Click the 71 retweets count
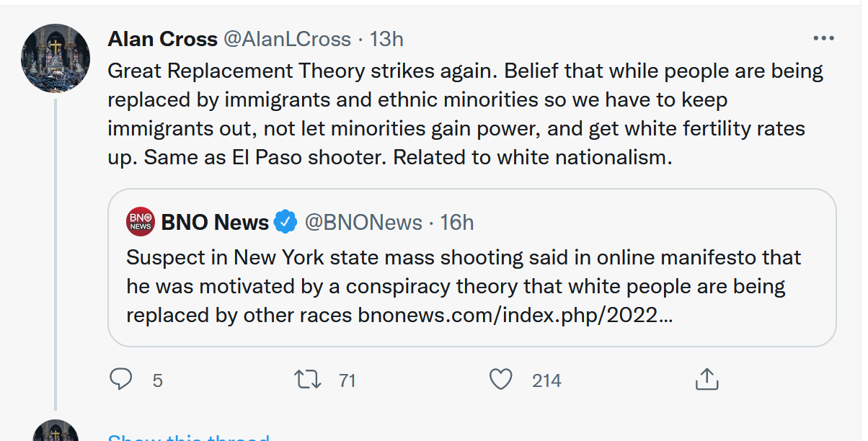 point(347,380)
